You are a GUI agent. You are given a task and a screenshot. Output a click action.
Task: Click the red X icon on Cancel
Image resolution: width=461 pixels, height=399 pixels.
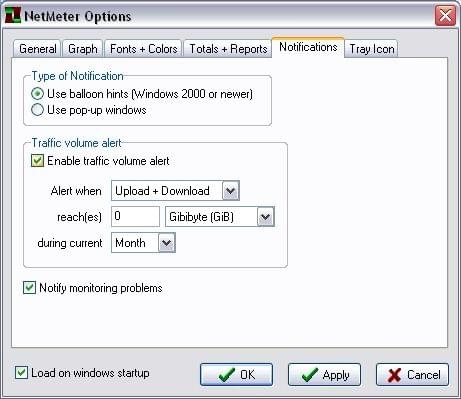394,375
